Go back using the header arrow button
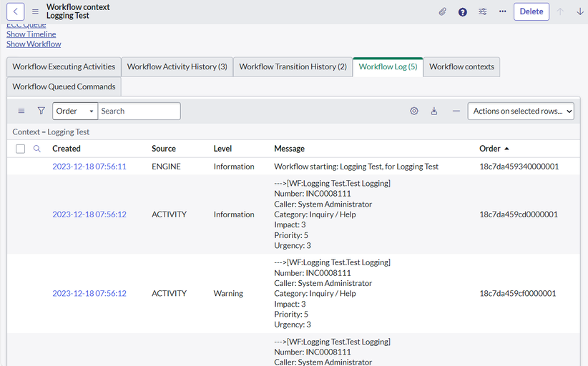Screen dimensions: 588x366 tap(15, 11)
